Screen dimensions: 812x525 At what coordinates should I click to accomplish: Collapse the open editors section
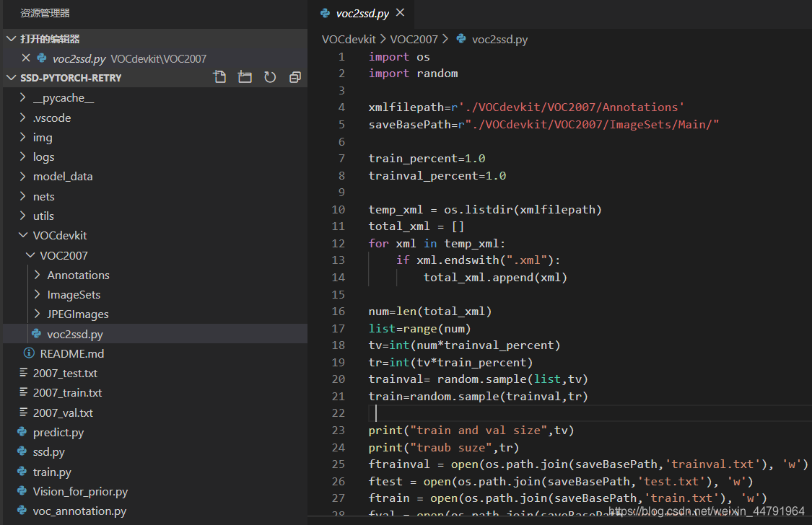[x=12, y=38]
